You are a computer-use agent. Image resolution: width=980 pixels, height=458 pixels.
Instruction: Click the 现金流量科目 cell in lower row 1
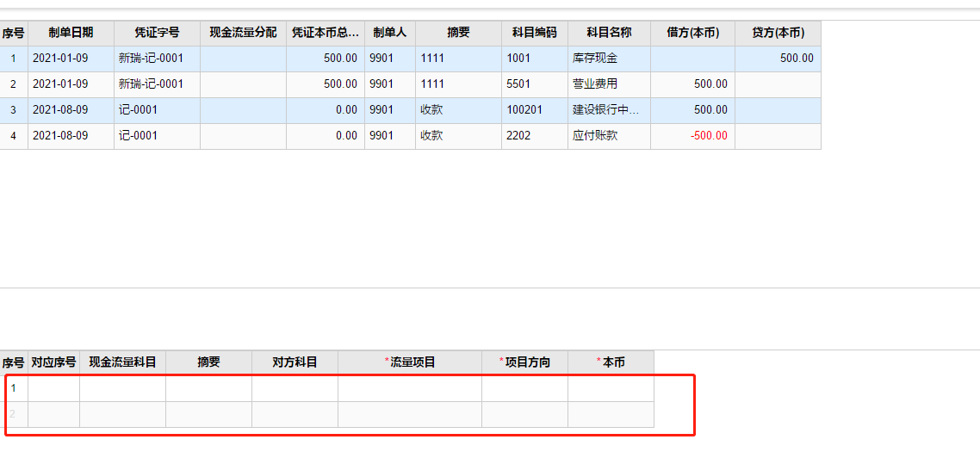coord(122,388)
